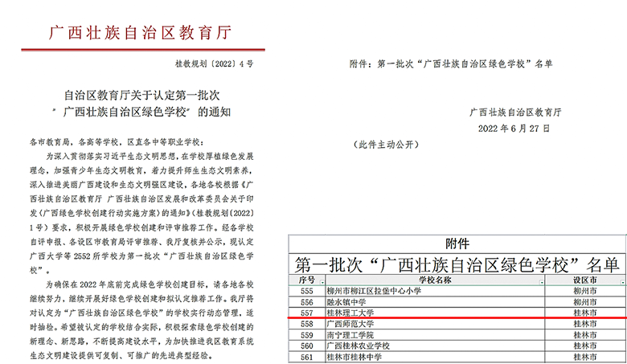
Task: Click the red letterhead 广西壮族自治区教育厅
Action: [141, 33]
